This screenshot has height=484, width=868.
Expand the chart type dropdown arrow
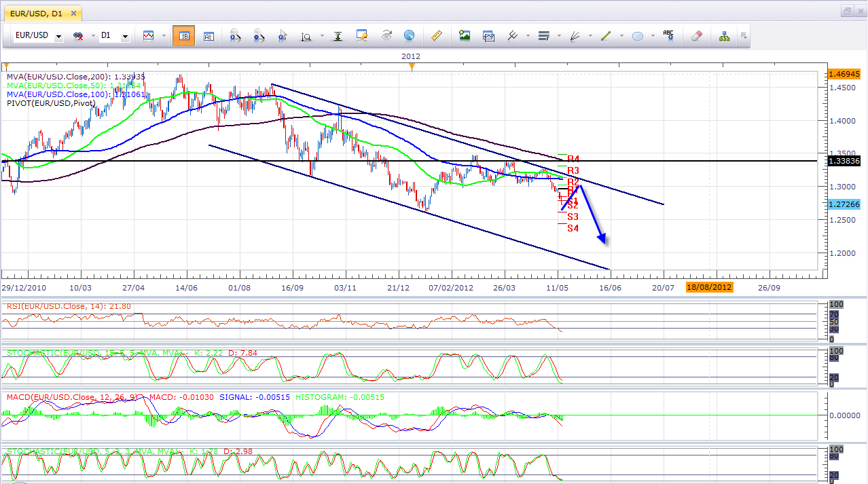point(162,36)
